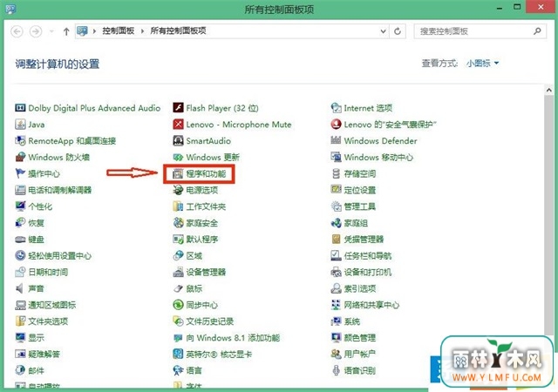The height and width of the screenshot is (392, 558).
Task: Select 所有控制面板项 in the breadcrumb path
Action: (x=178, y=31)
